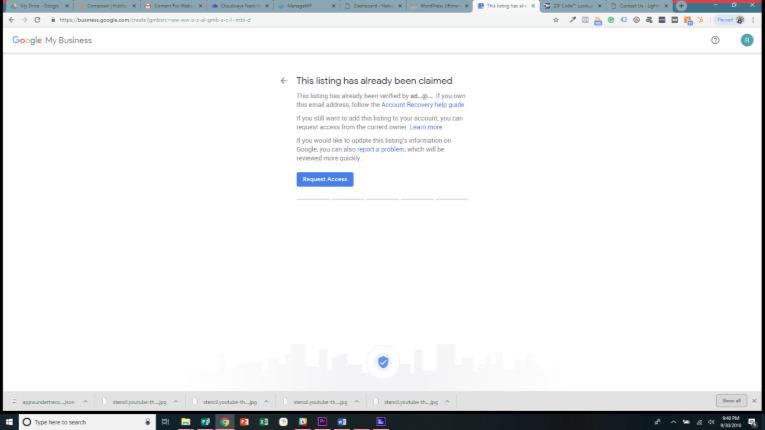Open File Explorer from taskbar
Screen dimensions: 765x430
coord(185,422)
